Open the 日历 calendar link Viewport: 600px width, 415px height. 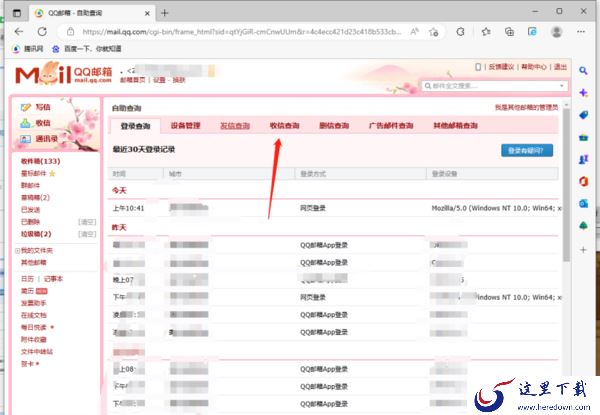pyautogui.click(x=27, y=279)
